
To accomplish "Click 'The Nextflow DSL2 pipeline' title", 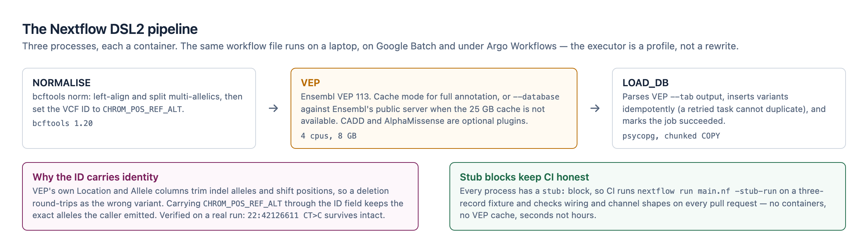I will (x=110, y=29).
